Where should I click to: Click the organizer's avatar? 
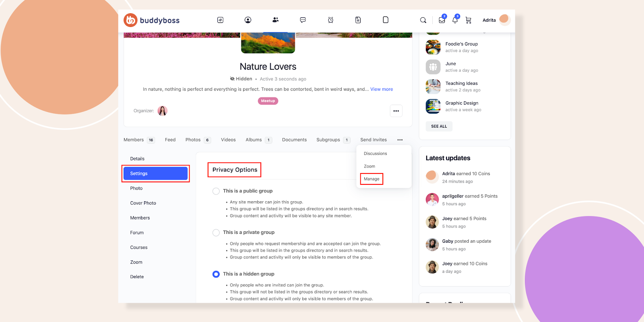click(x=162, y=111)
